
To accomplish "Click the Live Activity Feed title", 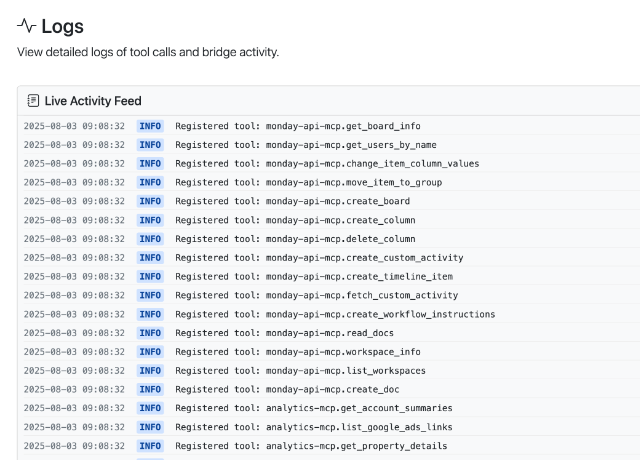I will coord(93,101).
